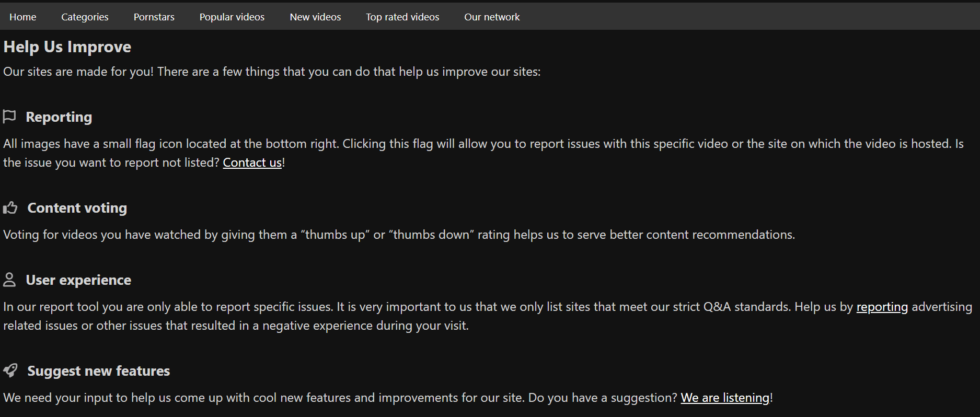The width and height of the screenshot is (980, 417).
Task: Open the Our network menu item
Action: 492,17
